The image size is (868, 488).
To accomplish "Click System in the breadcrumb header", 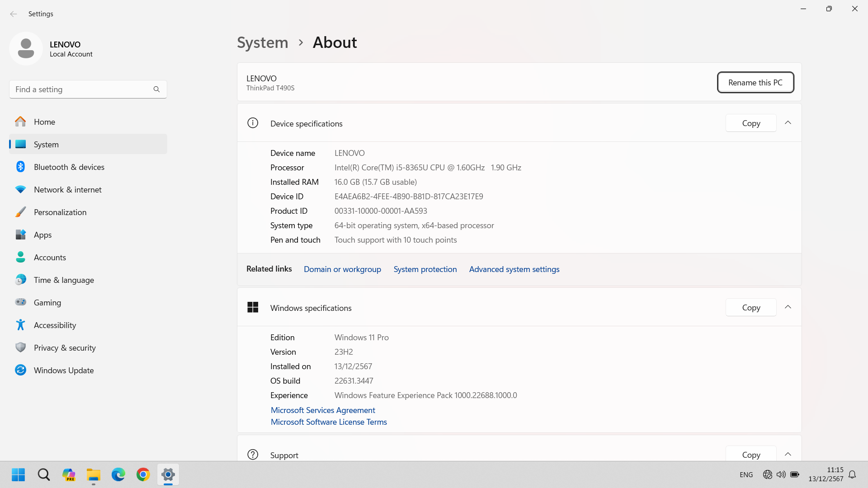I will coord(262,42).
